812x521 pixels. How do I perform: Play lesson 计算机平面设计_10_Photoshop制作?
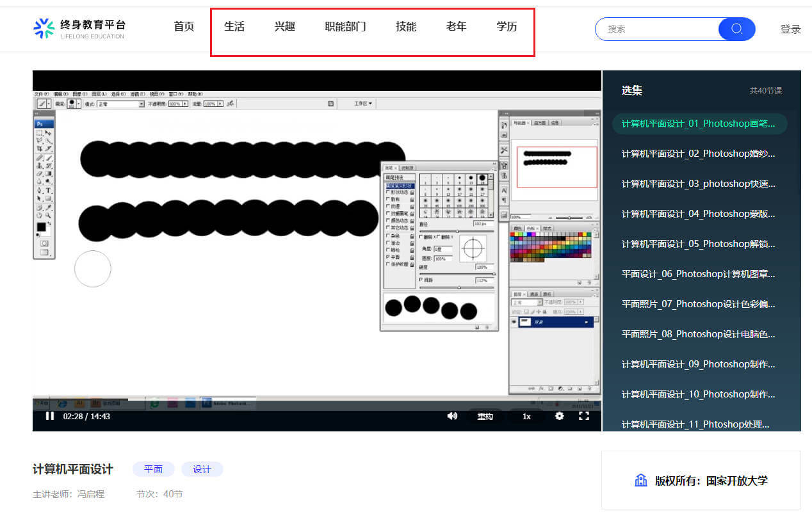[699, 394]
